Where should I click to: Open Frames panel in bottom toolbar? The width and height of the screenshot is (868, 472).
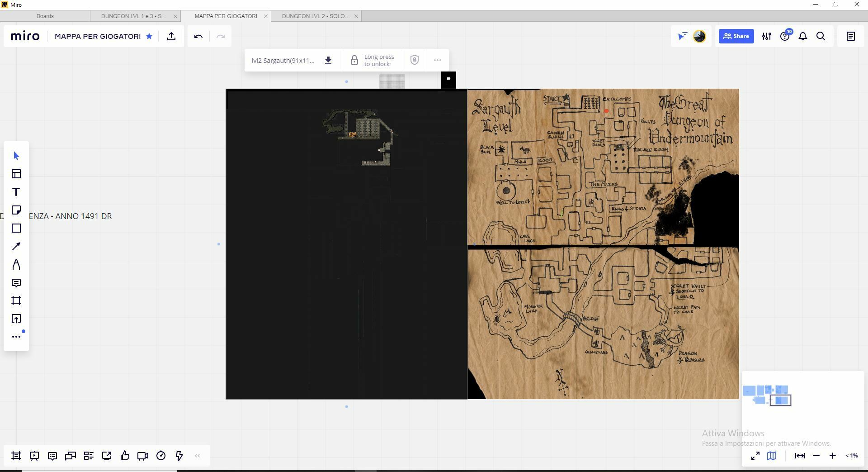click(x=16, y=456)
